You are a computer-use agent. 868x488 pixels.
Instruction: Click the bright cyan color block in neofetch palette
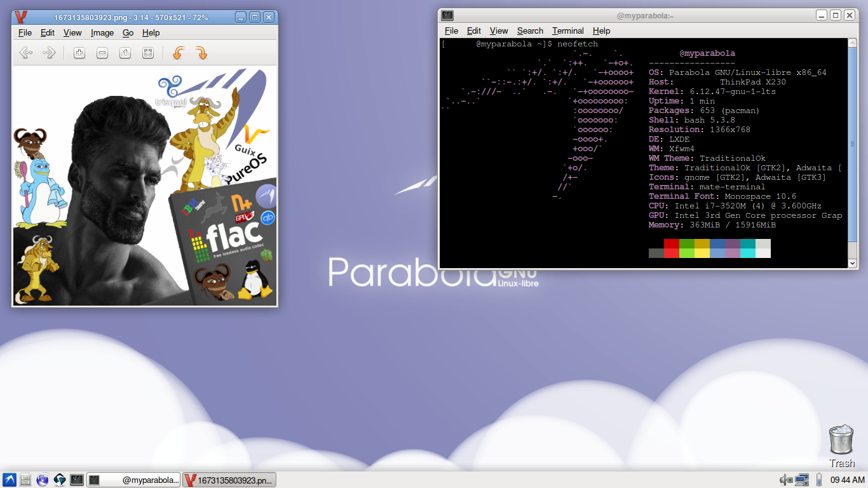(748, 253)
